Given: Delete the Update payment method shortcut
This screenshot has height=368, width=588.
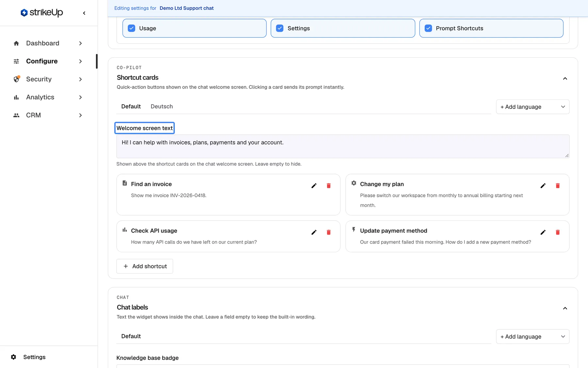Looking at the screenshot, I should click(558, 232).
